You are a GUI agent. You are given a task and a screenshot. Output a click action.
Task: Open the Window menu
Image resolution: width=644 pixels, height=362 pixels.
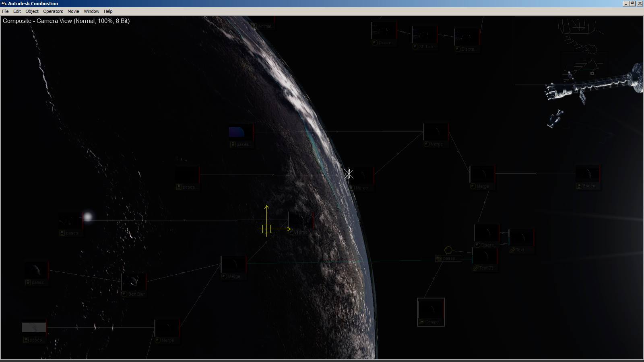point(91,11)
